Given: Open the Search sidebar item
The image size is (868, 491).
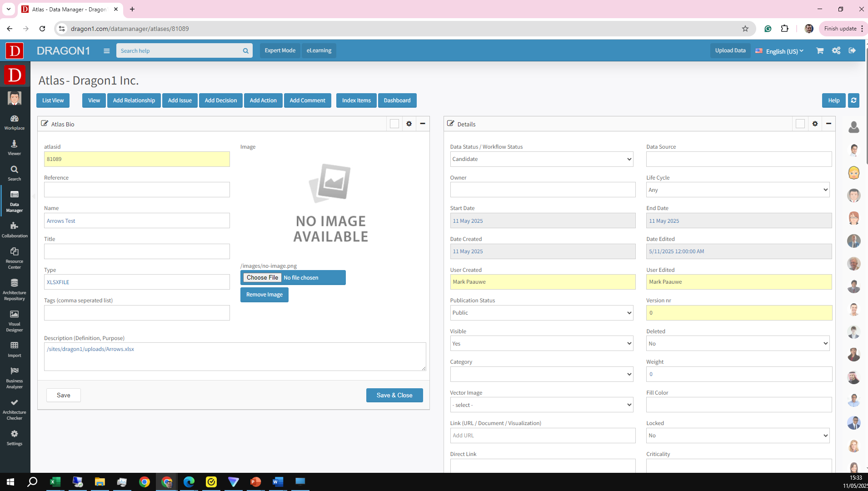Looking at the screenshot, I should click(15, 173).
